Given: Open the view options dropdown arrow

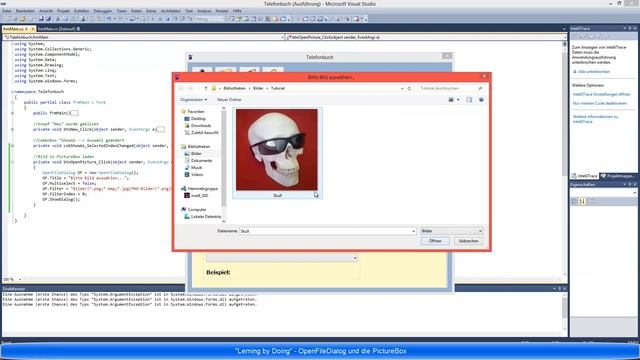Looking at the screenshot, I should 458,100.
